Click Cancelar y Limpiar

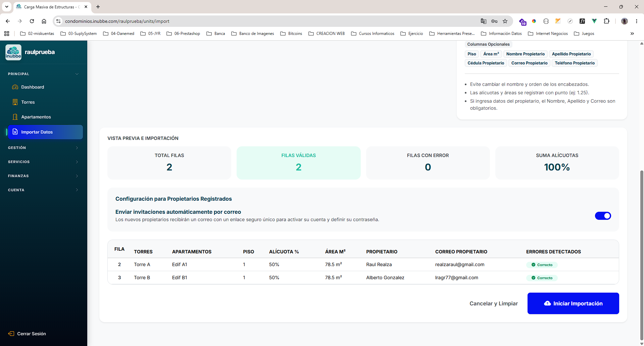pyautogui.click(x=494, y=303)
